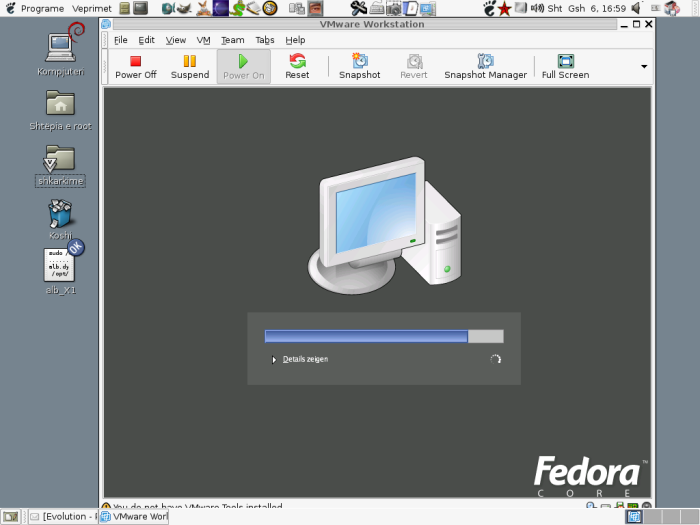Click the blue boot progress bar
Image resolution: width=700 pixels, height=525 pixels.
click(x=384, y=336)
